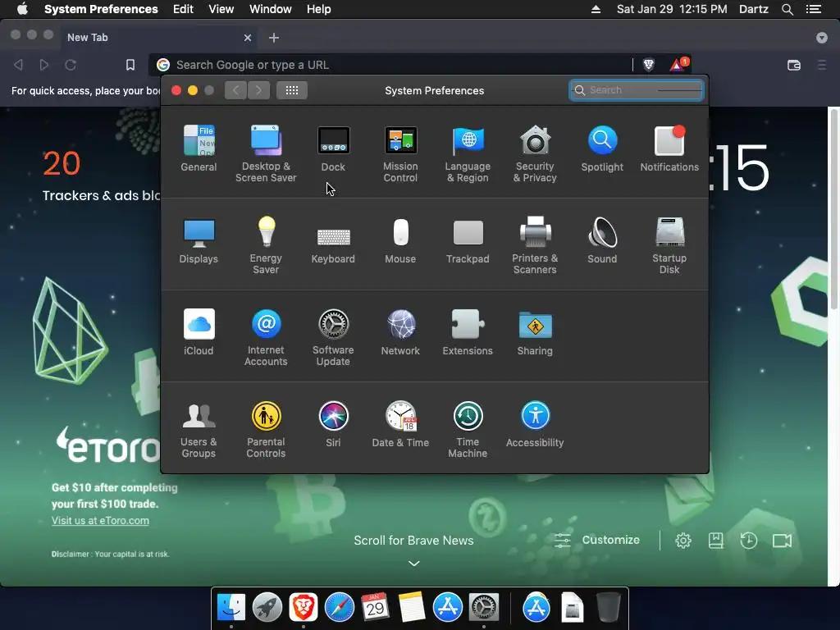Screen dimensions: 840x630
Task: Open the Dock preference pane
Action: 333,148
